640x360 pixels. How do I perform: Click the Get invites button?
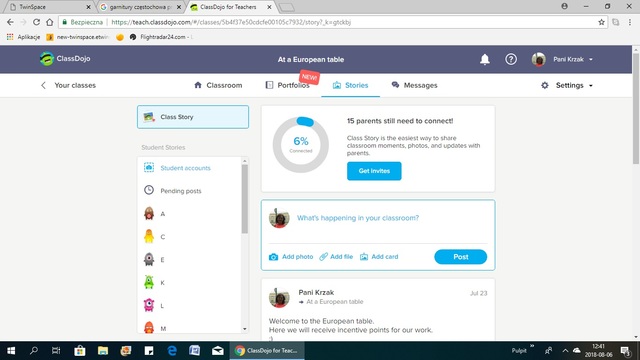click(374, 171)
